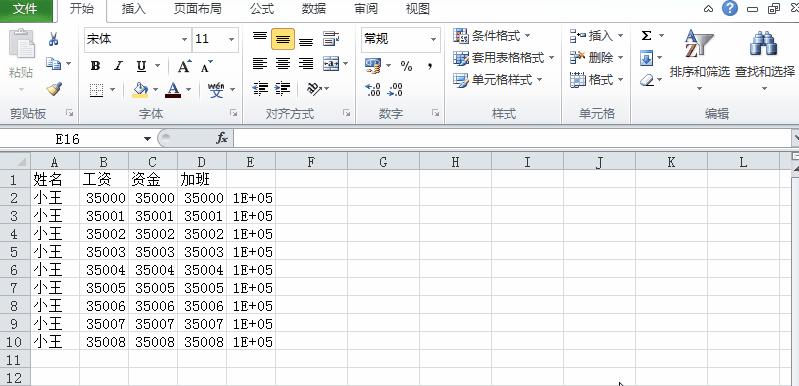
Task: Align text left
Action: (x=260, y=64)
